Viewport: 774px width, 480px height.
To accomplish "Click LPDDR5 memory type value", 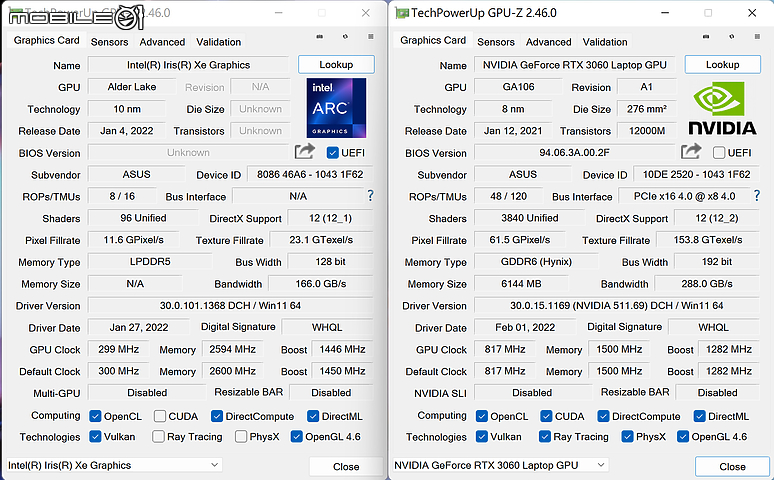I will (x=150, y=262).
